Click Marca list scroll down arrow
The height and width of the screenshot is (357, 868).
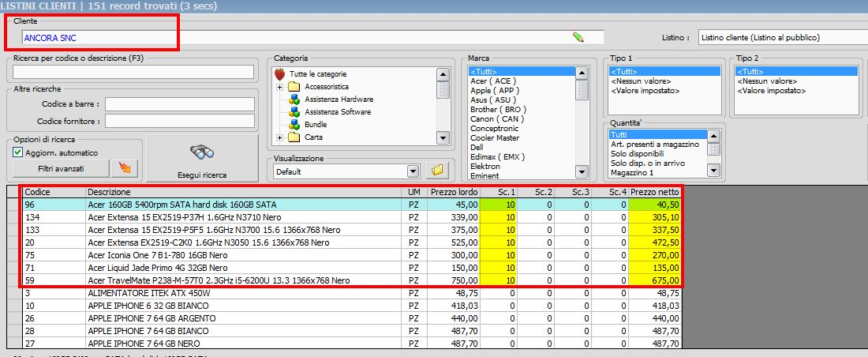(x=582, y=172)
